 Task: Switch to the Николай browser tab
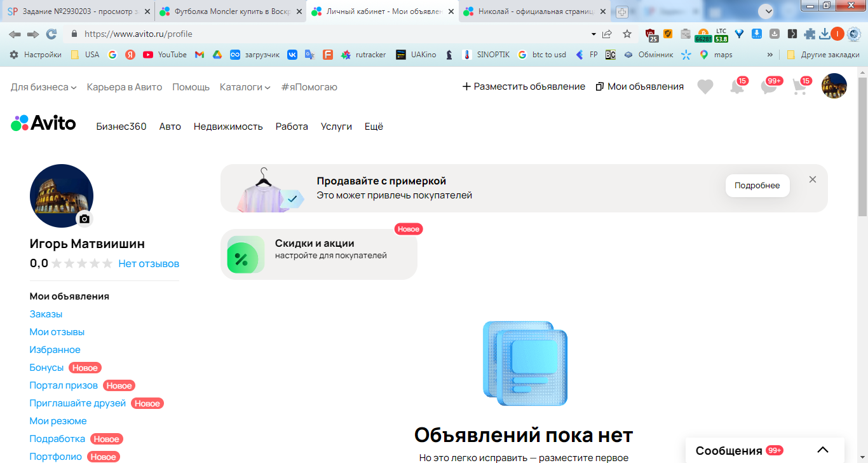coord(534,11)
